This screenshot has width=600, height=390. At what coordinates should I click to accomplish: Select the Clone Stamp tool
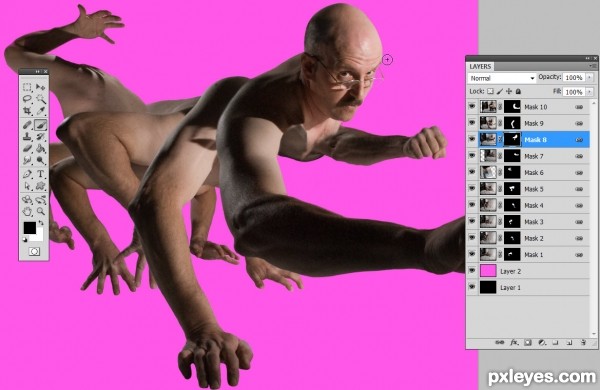27,137
